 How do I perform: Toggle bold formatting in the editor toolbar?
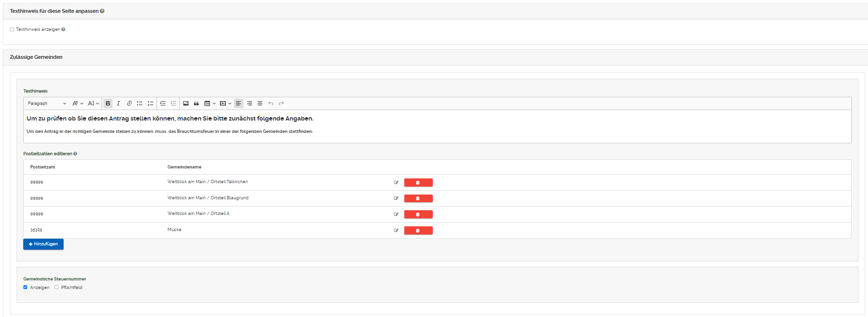tap(108, 103)
